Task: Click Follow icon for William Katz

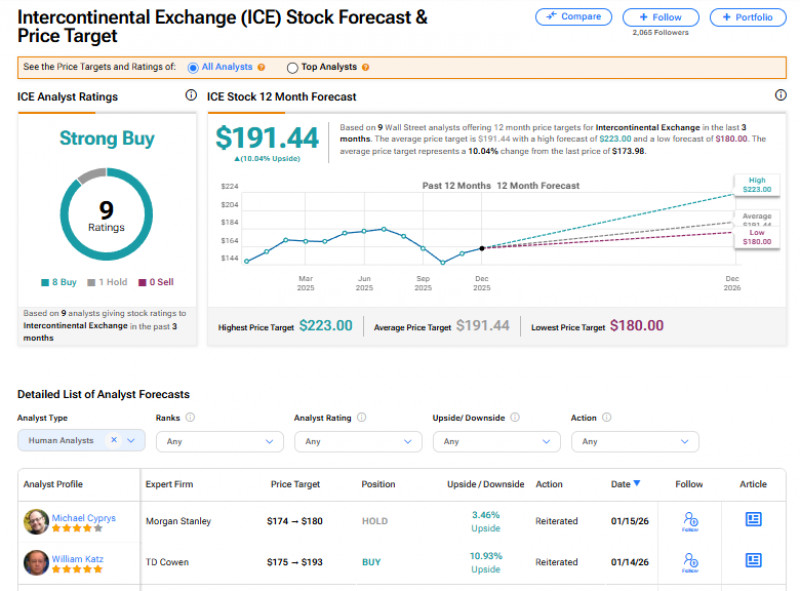Action: click(x=690, y=561)
